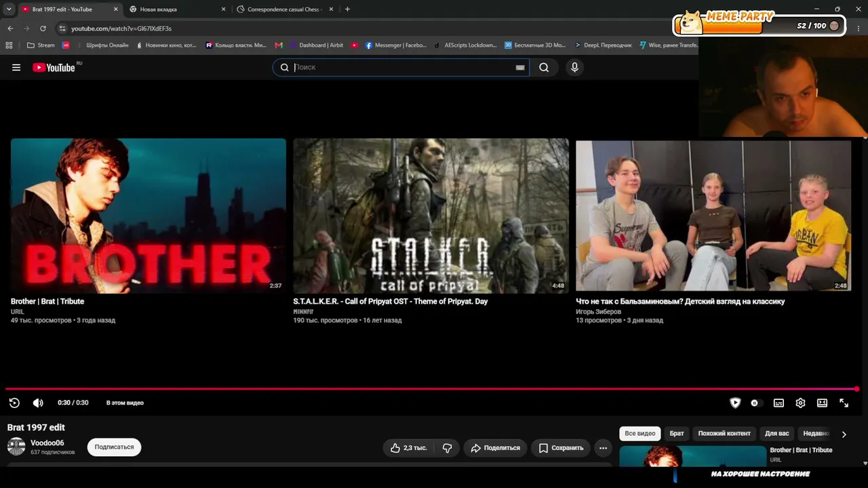The width and height of the screenshot is (868, 488).
Task: Click the address bar URL
Action: click(121, 28)
